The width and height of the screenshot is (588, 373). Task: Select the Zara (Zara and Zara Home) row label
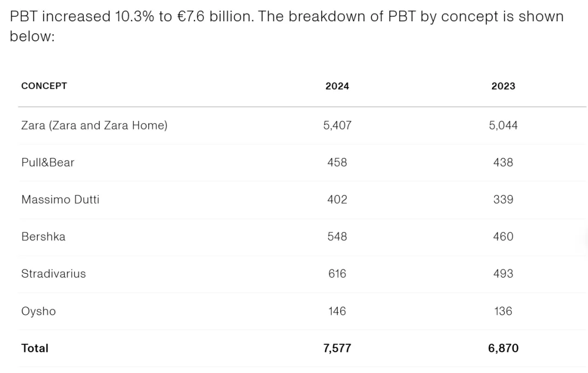coord(94,125)
